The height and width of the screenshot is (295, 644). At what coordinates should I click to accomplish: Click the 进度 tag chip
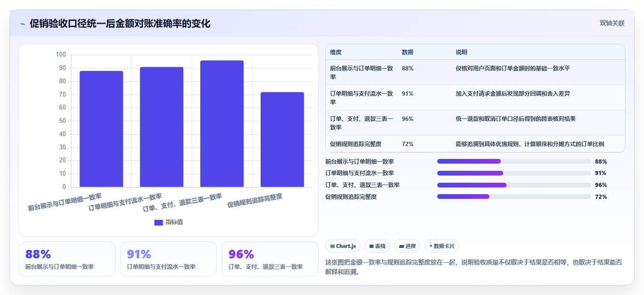click(x=407, y=246)
